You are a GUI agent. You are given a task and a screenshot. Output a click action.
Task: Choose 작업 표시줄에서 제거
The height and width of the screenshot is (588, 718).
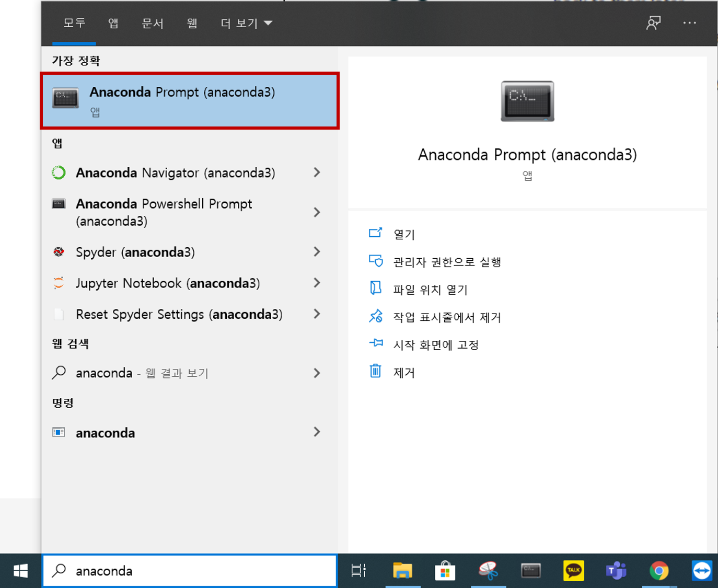[447, 317]
